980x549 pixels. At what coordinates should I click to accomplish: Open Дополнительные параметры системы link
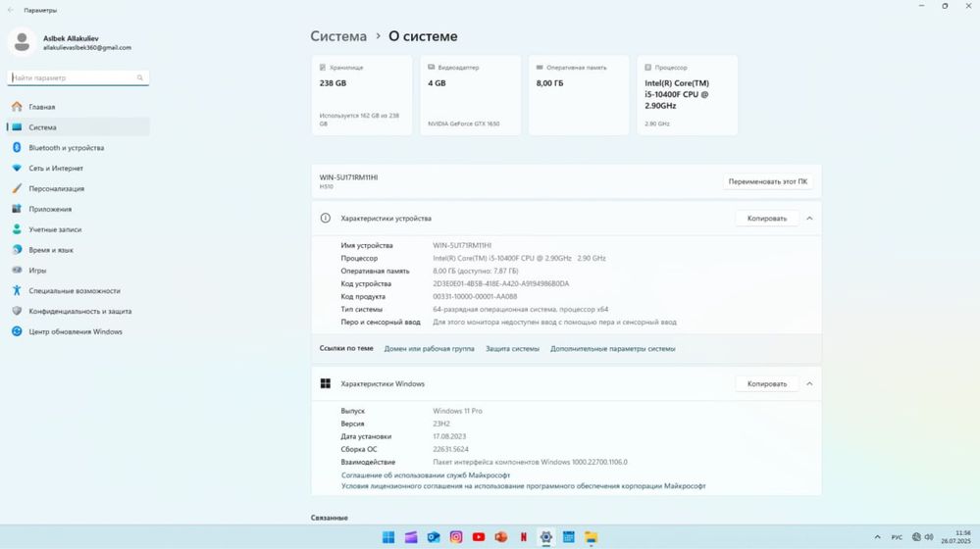tap(612, 349)
